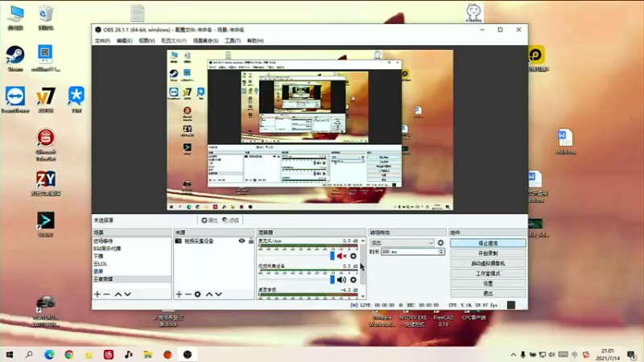Select the 王者荣耀 scene

(x=131, y=279)
